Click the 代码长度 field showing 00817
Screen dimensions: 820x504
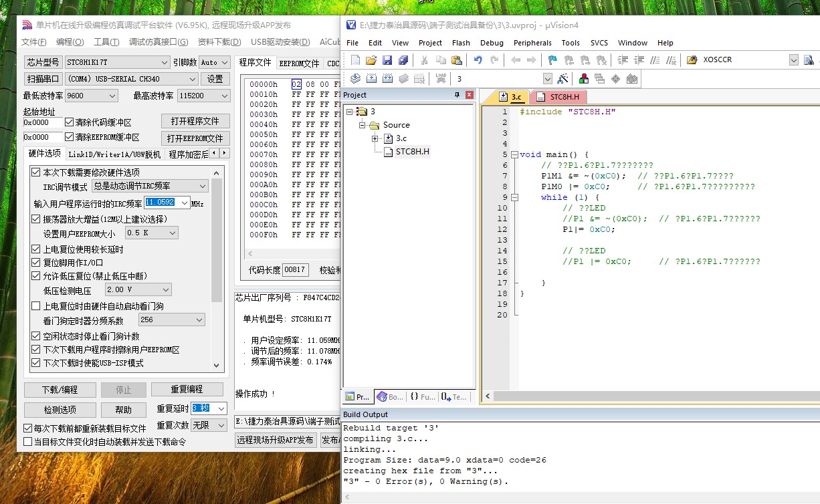coord(295,270)
